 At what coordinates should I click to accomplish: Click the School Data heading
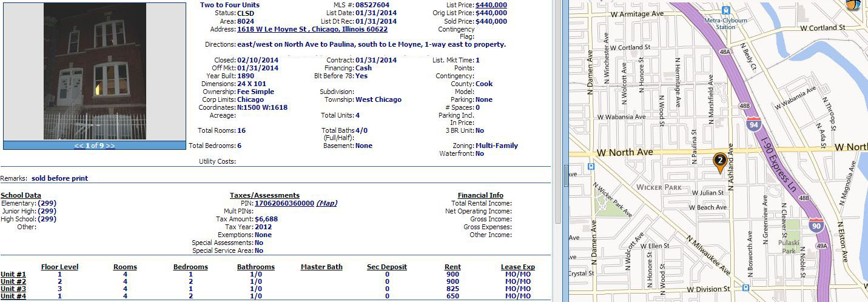pos(21,195)
